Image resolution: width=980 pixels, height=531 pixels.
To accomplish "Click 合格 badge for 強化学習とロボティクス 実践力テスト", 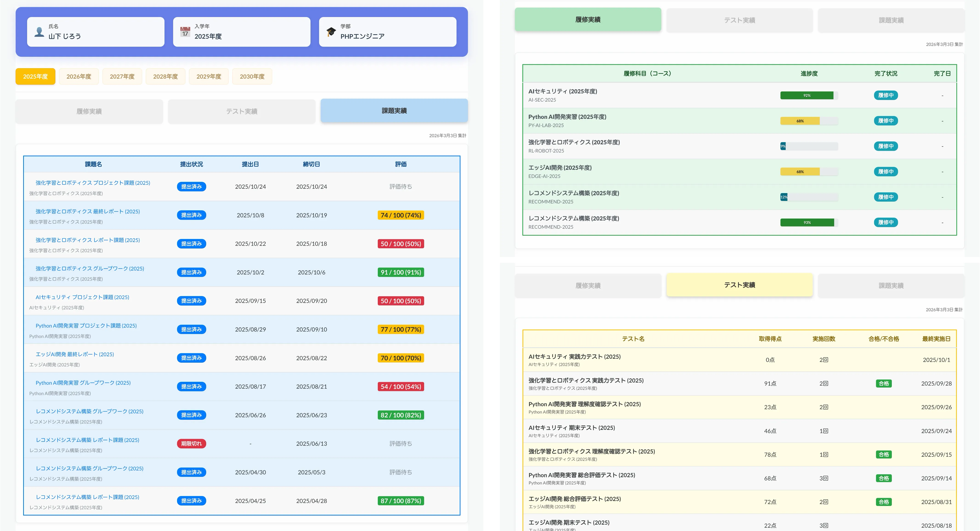I will [884, 383].
